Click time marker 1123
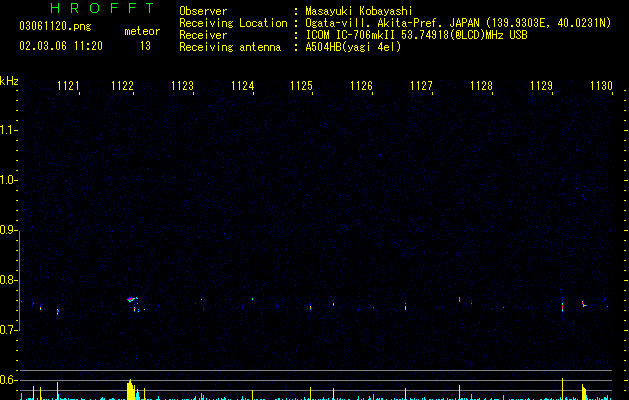The width and height of the screenshot is (629, 400). click(x=183, y=86)
